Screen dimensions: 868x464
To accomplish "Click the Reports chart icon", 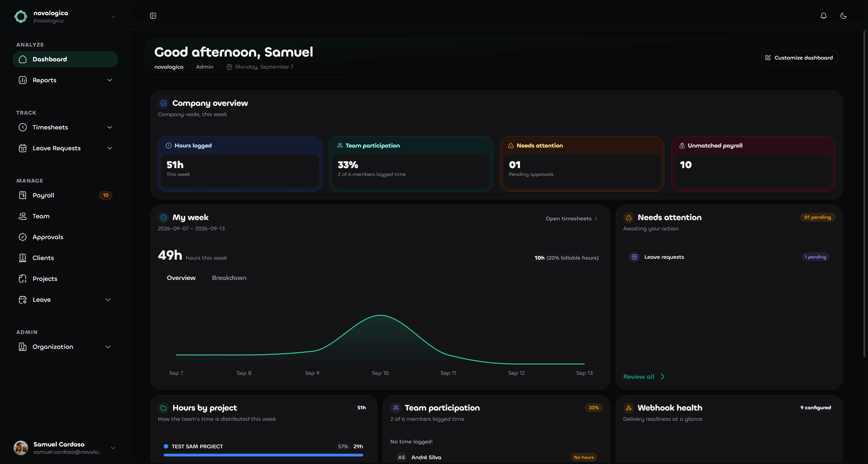I will pyautogui.click(x=23, y=80).
